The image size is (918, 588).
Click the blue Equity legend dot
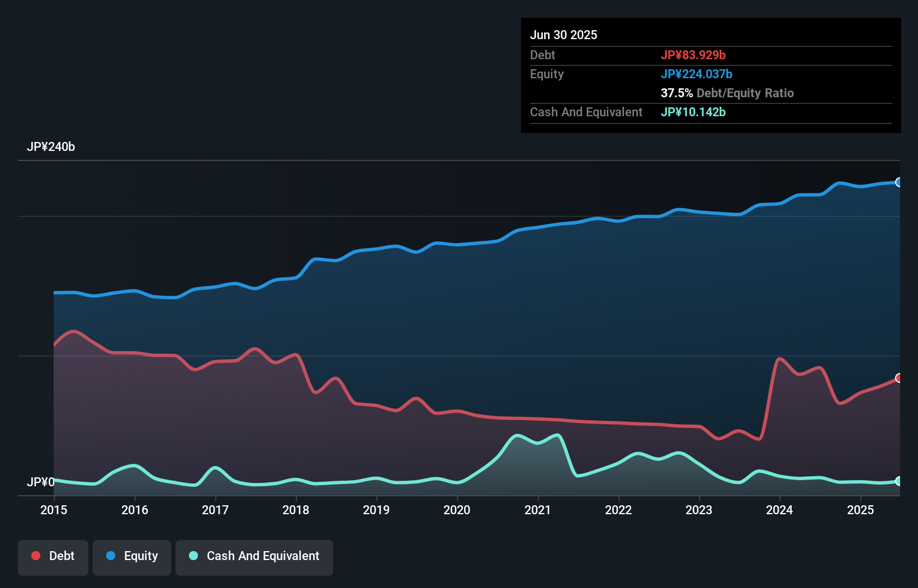[112, 556]
